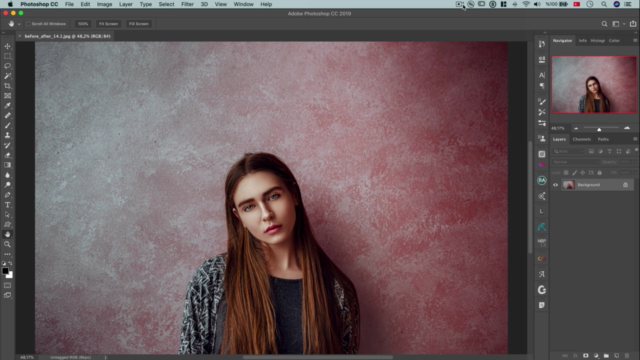The height and width of the screenshot is (360, 640).
Task: Select the Brush tool
Action: point(7,125)
